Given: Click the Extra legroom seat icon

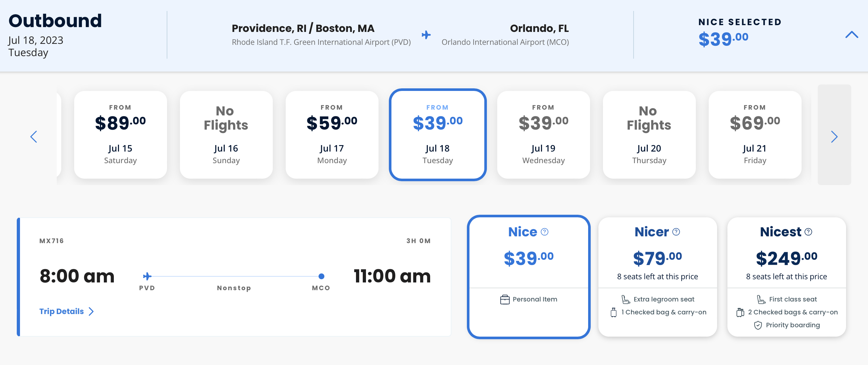Looking at the screenshot, I should 626,299.
